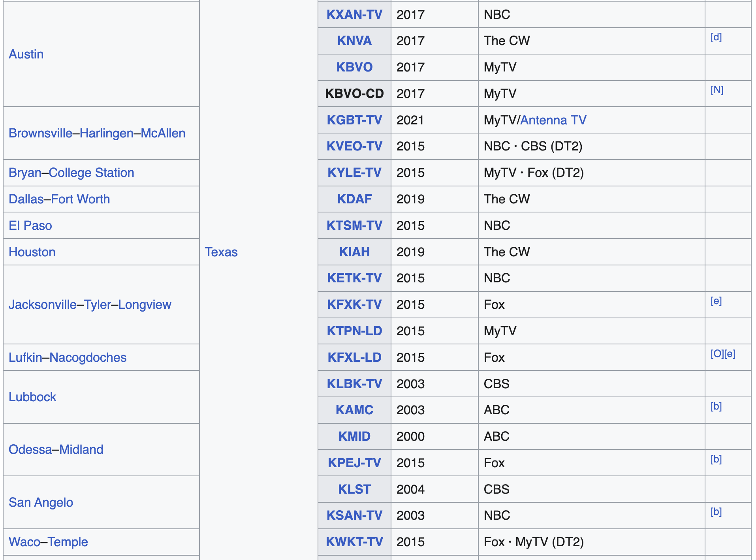Select the KBVO-CD bold text
The height and width of the screenshot is (560, 756).
click(354, 94)
